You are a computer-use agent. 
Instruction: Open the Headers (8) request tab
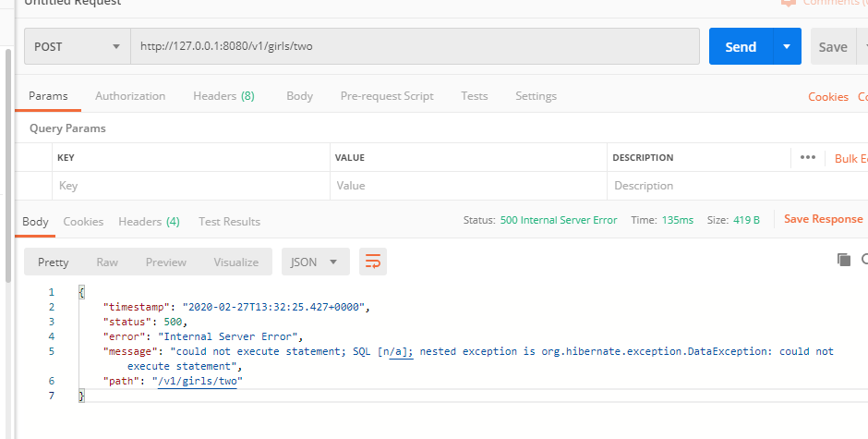[x=223, y=96]
